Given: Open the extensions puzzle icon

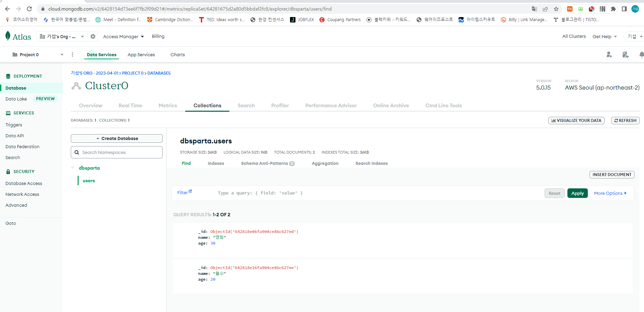Looking at the screenshot, I should pos(613,9).
